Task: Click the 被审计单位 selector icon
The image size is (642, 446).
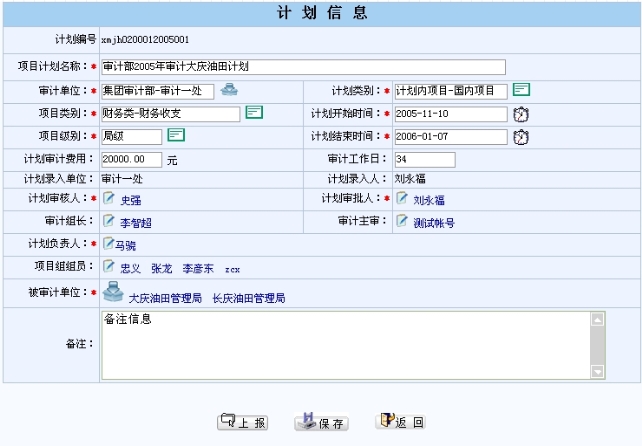Action: tap(113, 292)
